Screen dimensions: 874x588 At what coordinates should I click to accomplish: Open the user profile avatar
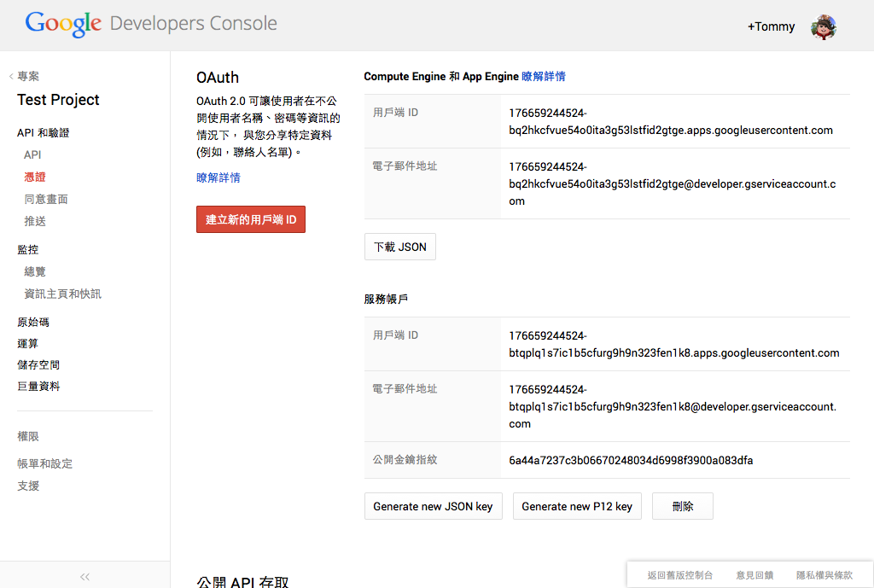tap(824, 26)
